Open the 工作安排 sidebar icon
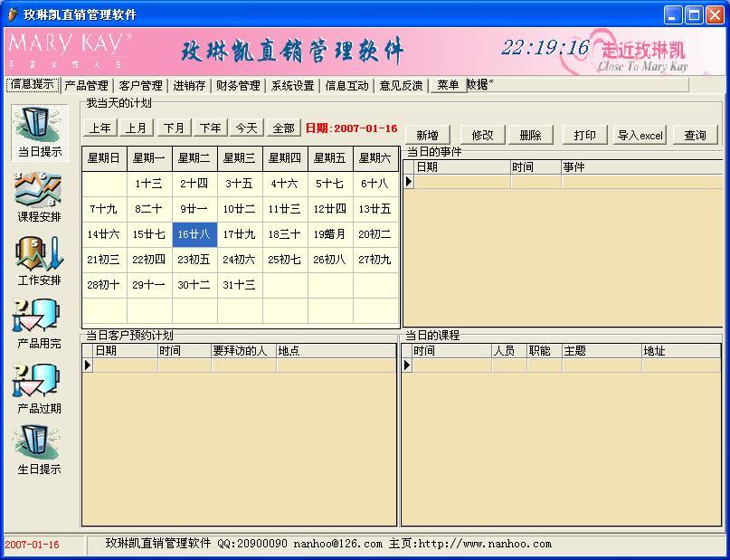 click(x=39, y=261)
